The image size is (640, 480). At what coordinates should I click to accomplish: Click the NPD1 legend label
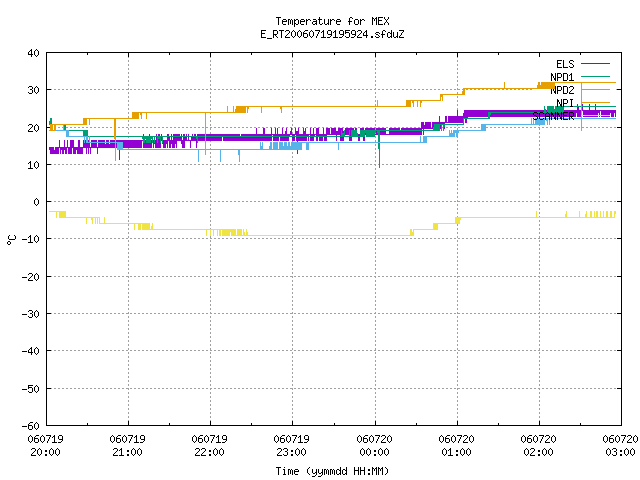tap(562, 77)
